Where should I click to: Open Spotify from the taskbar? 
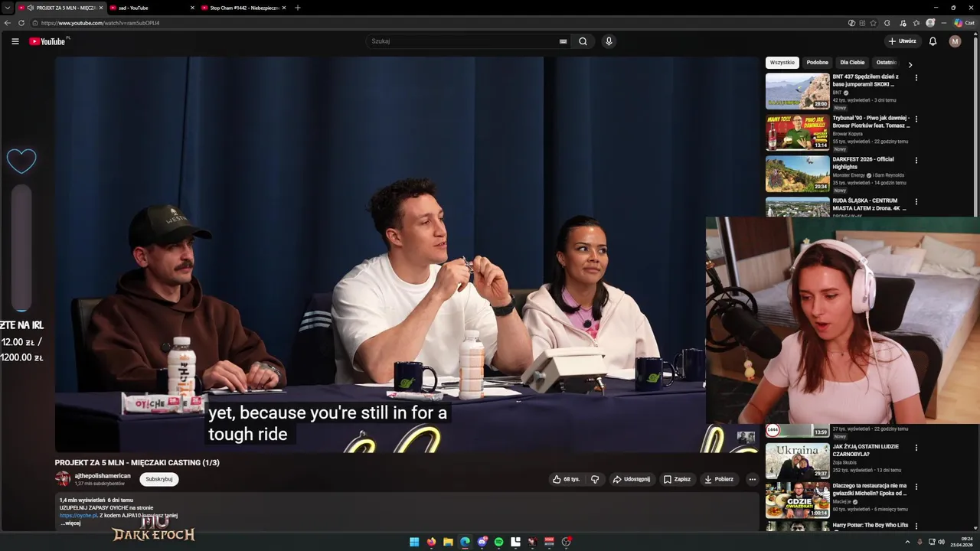tap(498, 542)
